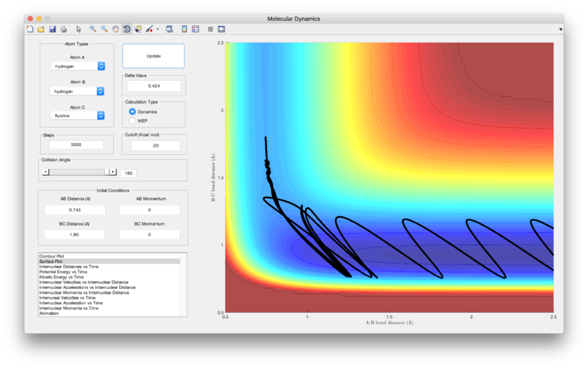Image resolution: width=588 pixels, height=368 pixels.
Task: Select Internuclear Velocities vs Time
Action: click(67, 297)
